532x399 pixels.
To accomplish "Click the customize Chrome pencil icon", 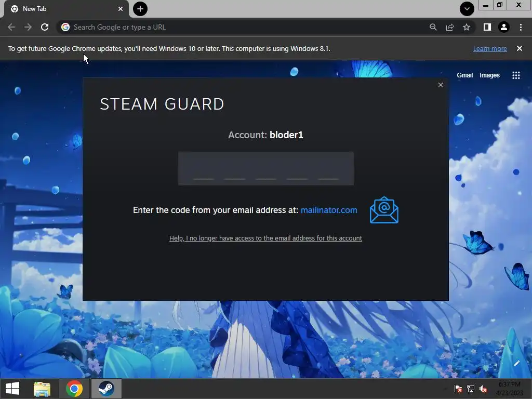I will tap(517, 363).
